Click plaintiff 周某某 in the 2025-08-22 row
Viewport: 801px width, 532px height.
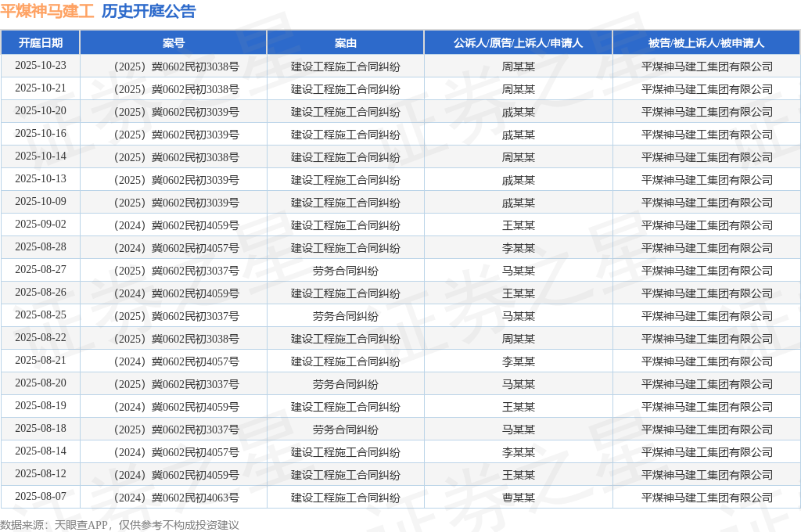[518, 339]
